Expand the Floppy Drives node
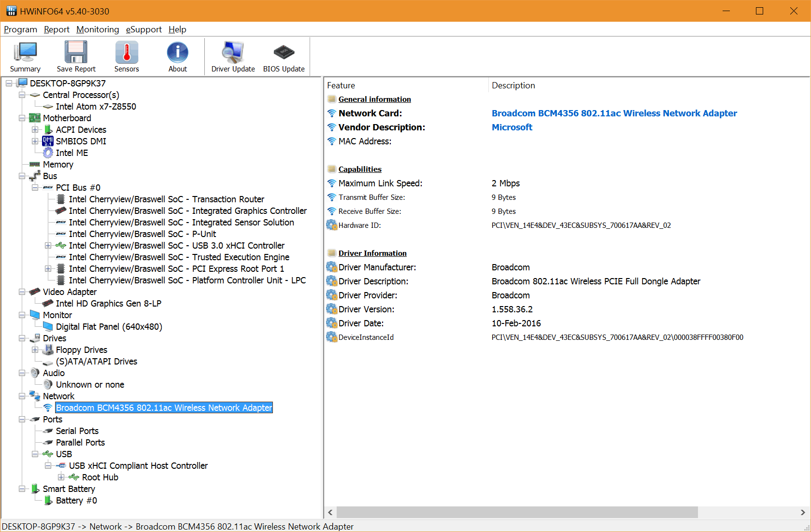 tap(35, 350)
